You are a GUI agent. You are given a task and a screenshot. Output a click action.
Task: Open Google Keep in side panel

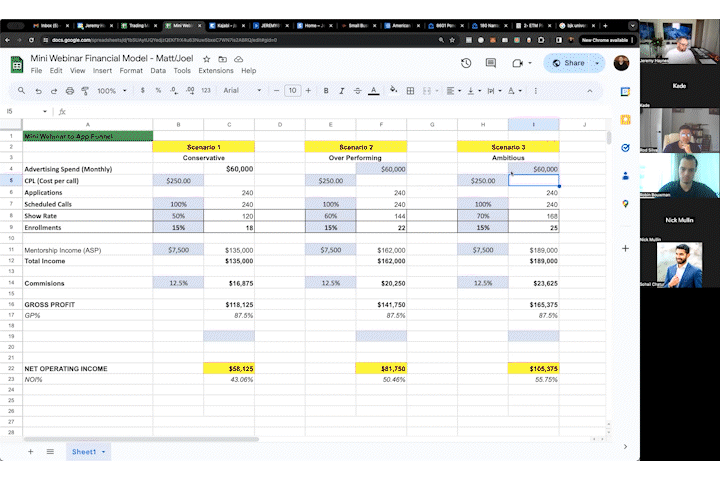point(625,120)
